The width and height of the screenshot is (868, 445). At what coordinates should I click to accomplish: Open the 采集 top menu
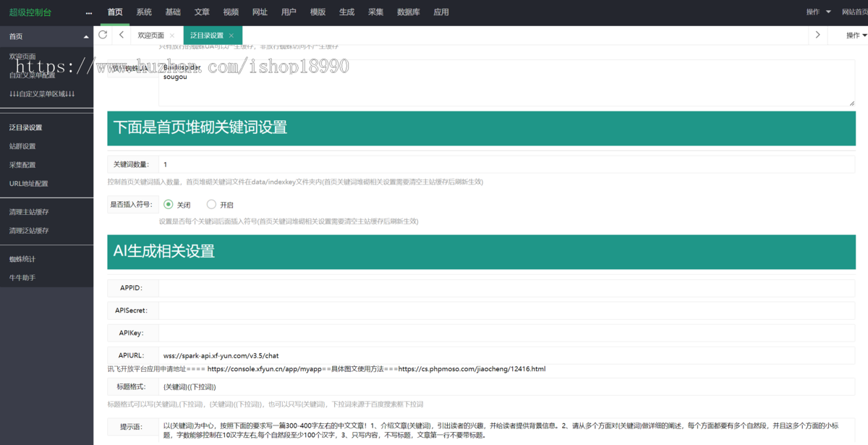375,12
